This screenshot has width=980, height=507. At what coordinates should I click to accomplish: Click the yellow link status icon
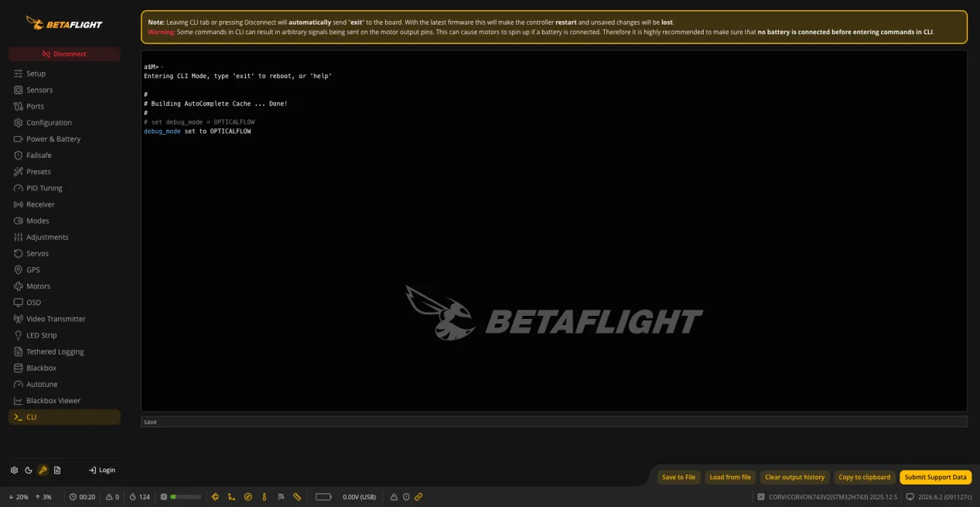(x=418, y=497)
